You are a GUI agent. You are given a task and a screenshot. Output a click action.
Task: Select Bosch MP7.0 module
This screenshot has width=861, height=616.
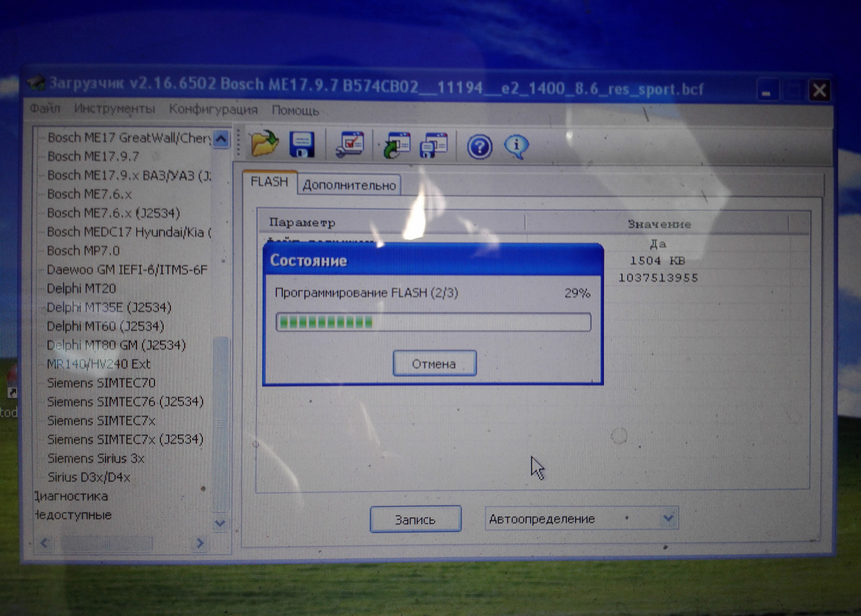click(x=83, y=251)
